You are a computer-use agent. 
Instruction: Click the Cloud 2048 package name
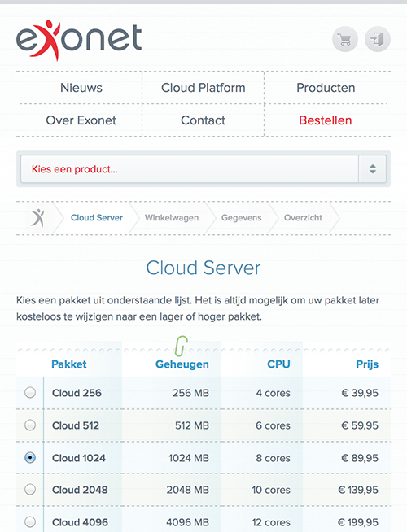point(80,490)
